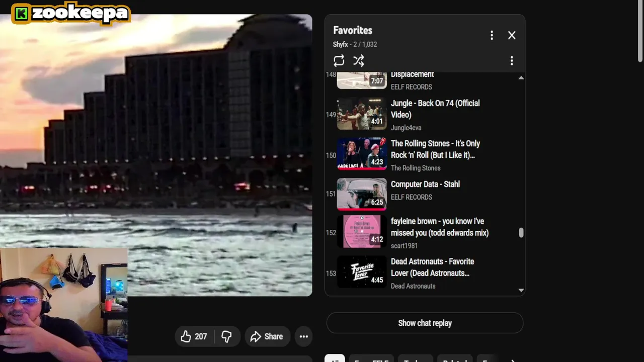Select "Computer Data - Stahl" title
The height and width of the screenshot is (362, 644).
pos(425,184)
